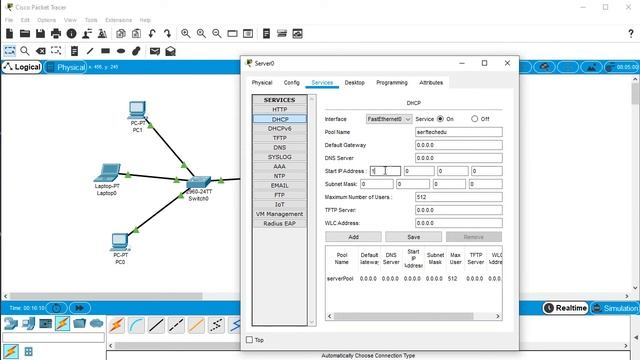Open the Physical tab in Server0
640x360 pixels.
262,82
